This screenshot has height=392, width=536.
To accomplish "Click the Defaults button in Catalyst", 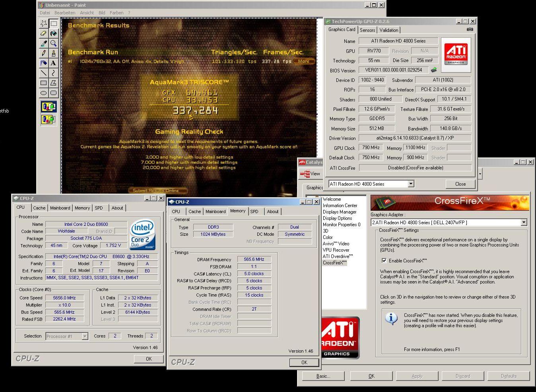I will tap(509, 376).
